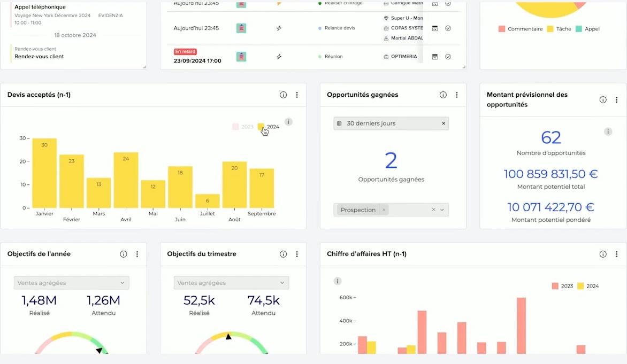
Task: Open kebab menu on Chiffre d'affaires HT widget
Action: pos(616,254)
